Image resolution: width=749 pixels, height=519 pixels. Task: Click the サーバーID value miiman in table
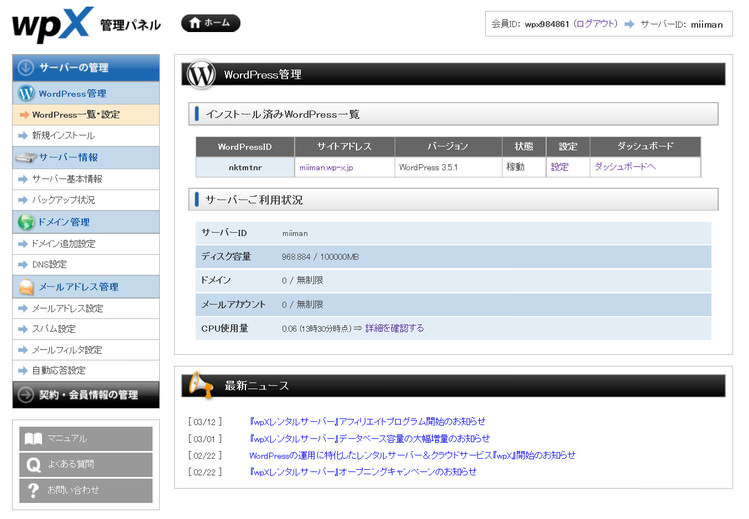(295, 233)
